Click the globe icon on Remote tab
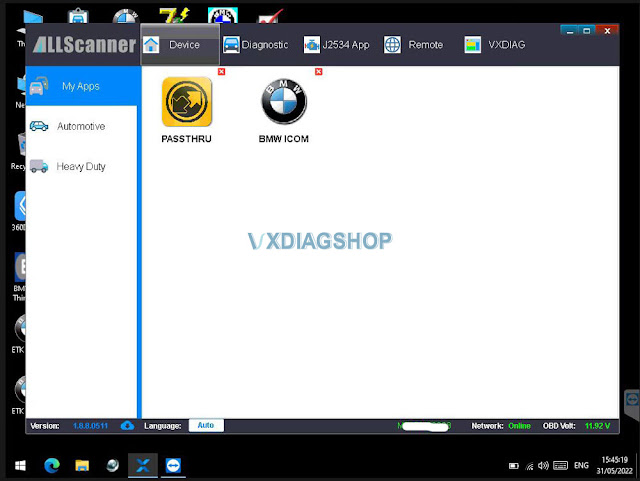This screenshot has height=481, width=640. pos(392,45)
